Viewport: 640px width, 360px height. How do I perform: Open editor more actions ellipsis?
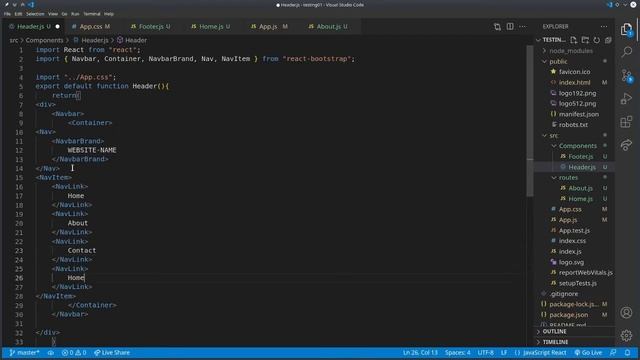click(x=523, y=27)
